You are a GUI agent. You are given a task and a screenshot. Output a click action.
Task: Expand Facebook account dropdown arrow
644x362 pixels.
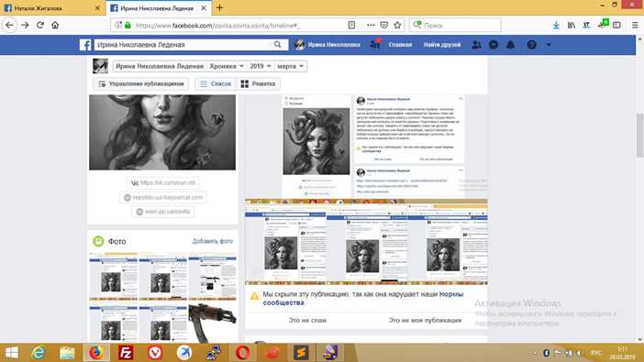point(549,45)
